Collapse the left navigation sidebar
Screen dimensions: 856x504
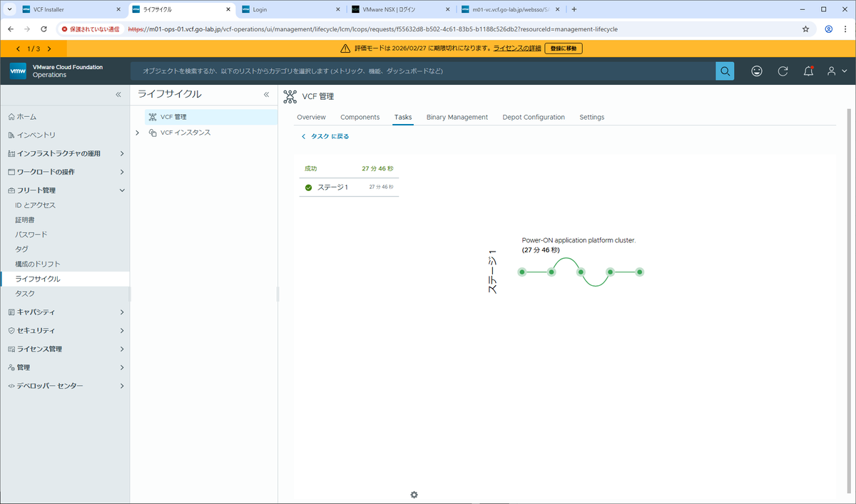[119, 95]
